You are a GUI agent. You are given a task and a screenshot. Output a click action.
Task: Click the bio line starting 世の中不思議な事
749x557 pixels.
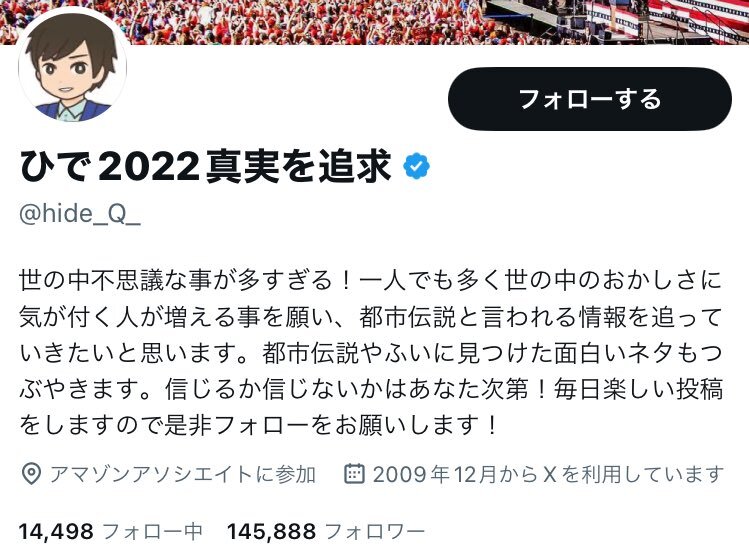coord(371,280)
